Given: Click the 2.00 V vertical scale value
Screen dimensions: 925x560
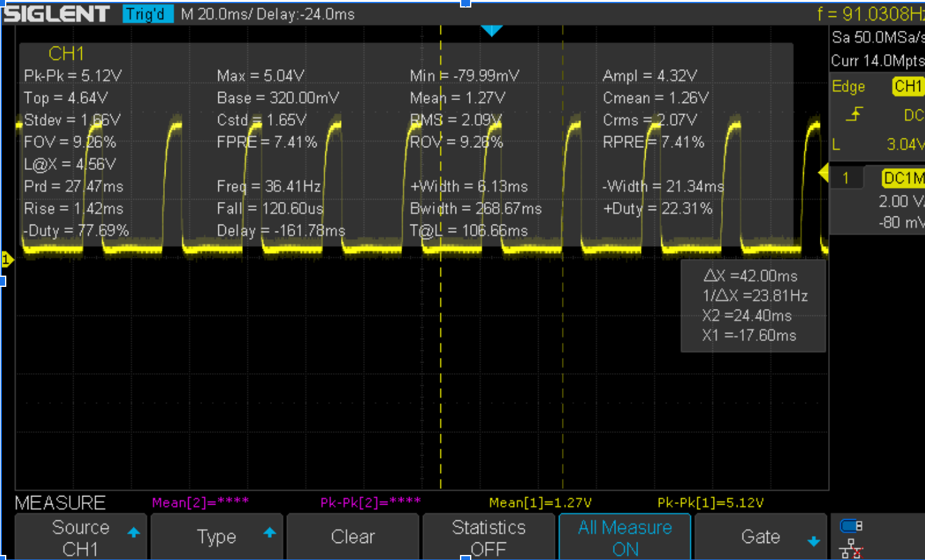Looking at the screenshot, I should click(x=902, y=201).
